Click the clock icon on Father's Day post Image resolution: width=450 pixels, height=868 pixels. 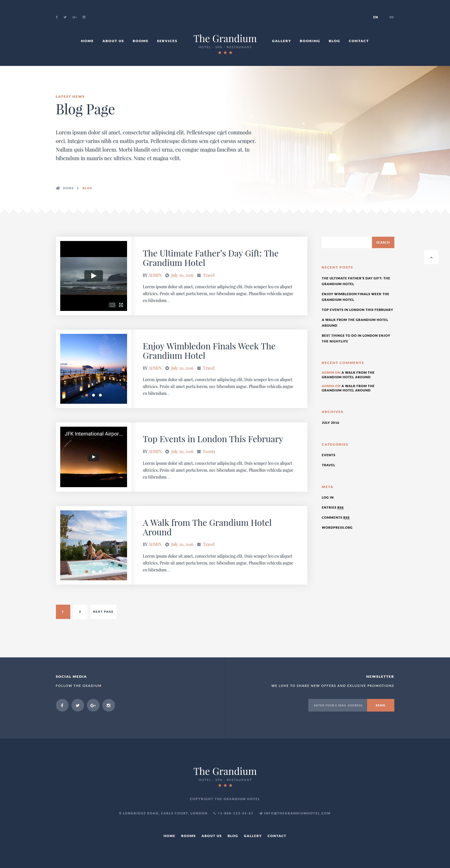point(167,275)
